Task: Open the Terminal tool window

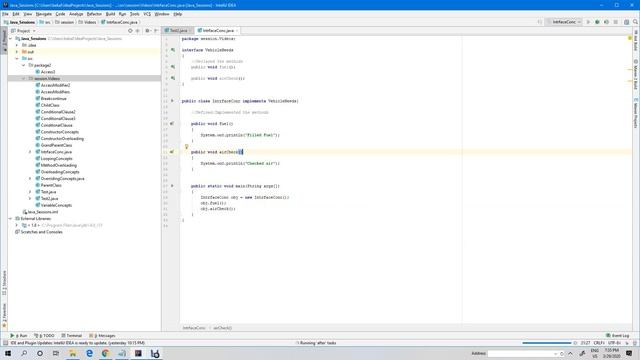Action: tap(72, 336)
